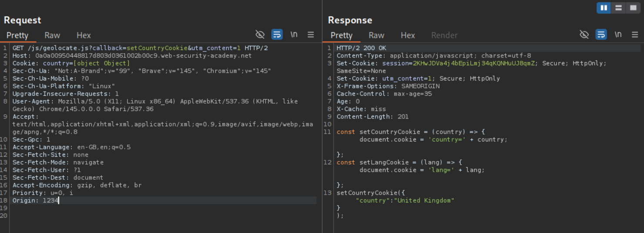Open the Raw tab in Response panel

pyautogui.click(x=376, y=35)
